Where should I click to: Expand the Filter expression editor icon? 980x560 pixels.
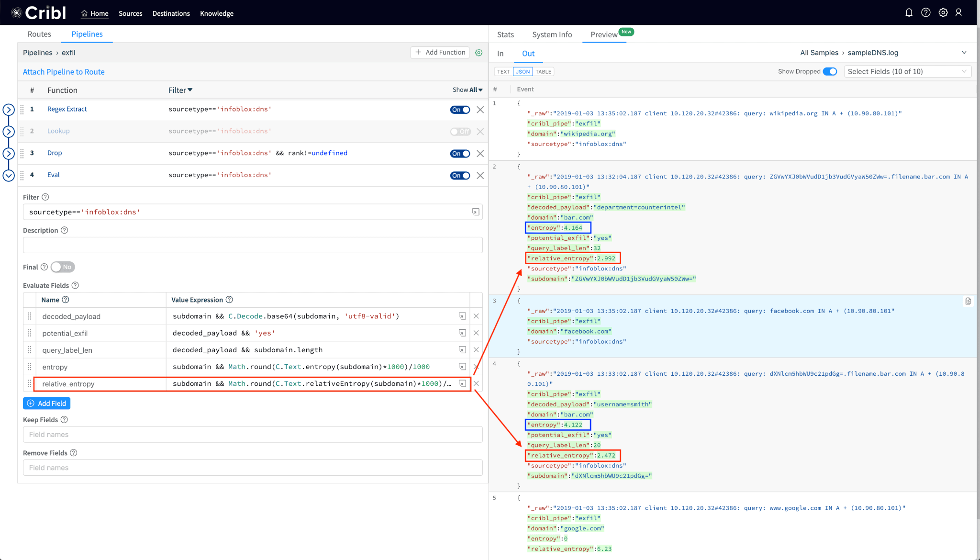point(475,212)
